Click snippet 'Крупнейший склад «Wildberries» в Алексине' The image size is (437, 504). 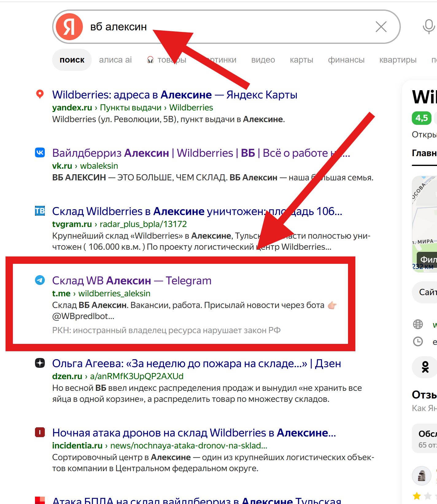click(x=211, y=241)
